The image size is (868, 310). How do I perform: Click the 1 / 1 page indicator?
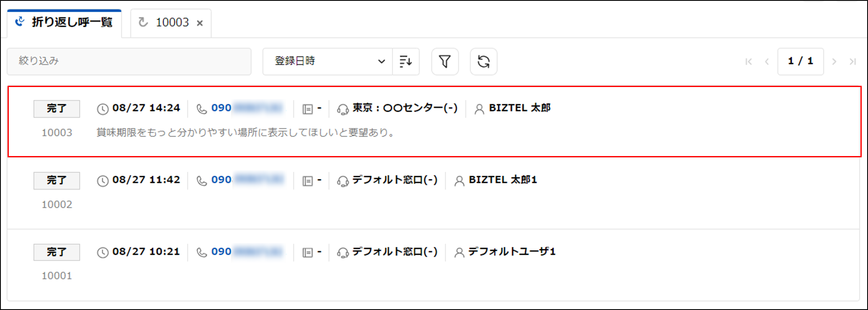801,61
